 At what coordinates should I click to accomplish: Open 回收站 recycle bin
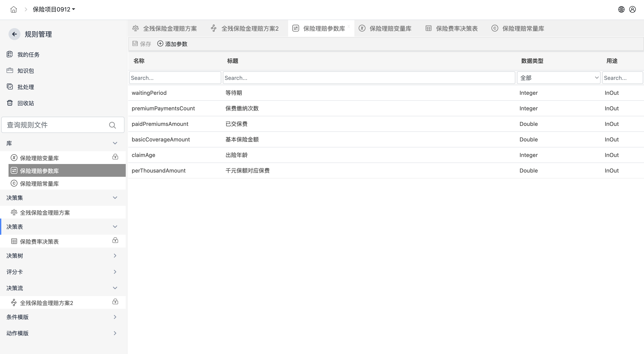[x=26, y=103]
